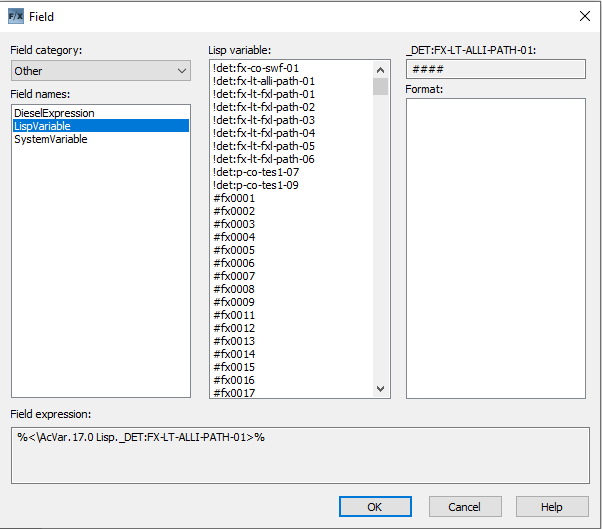Close the Field dialog window
The width and height of the screenshot is (602, 529).
click(585, 16)
